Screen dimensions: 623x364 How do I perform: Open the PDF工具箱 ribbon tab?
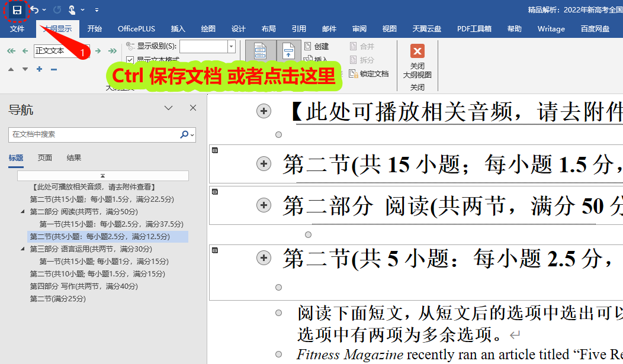click(x=474, y=28)
